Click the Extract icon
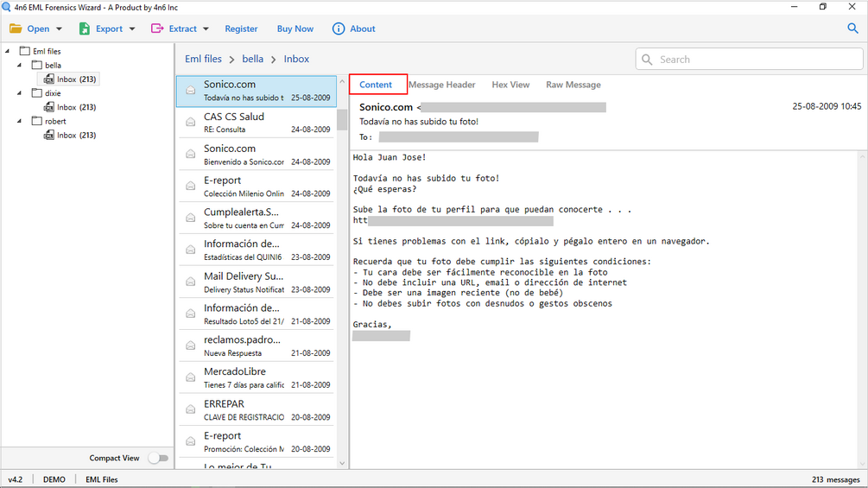 [x=157, y=29]
